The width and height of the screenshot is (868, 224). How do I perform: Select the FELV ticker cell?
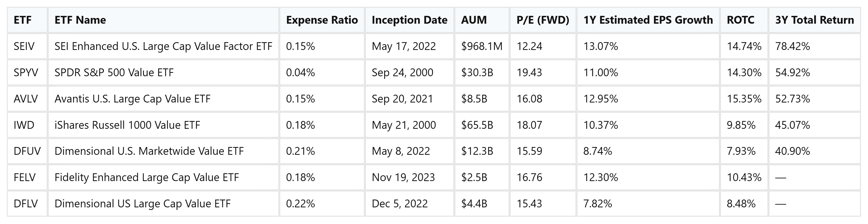click(x=25, y=178)
